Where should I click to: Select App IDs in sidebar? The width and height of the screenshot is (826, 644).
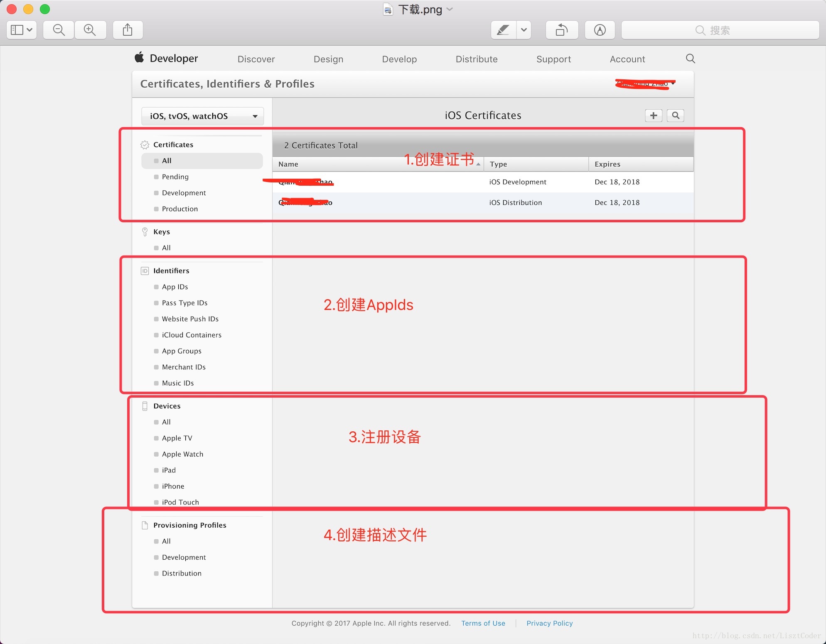point(175,287)
